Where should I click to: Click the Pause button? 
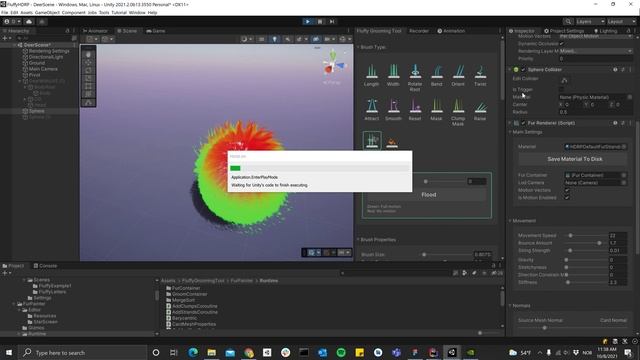[x=320, y=22]
